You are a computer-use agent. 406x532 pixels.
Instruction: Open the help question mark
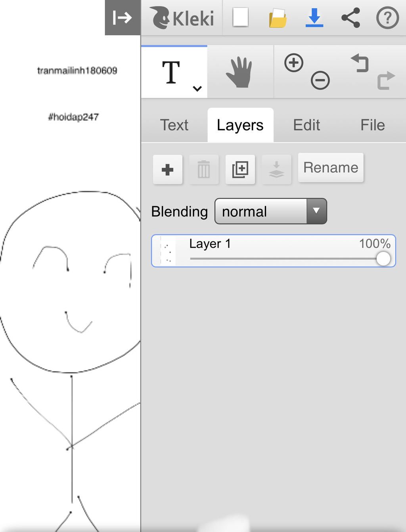pyautogui.click(x=387, y=18)
